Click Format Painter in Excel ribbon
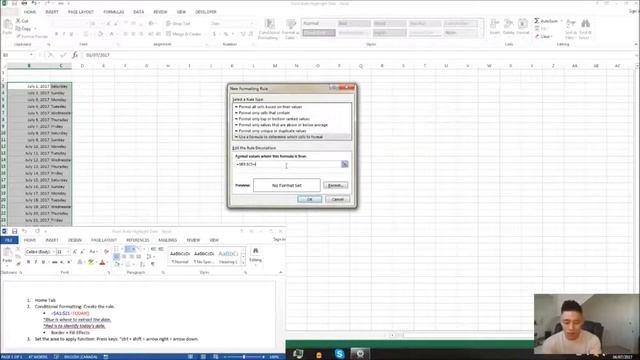Screen dimensions: 640x360 32,36
